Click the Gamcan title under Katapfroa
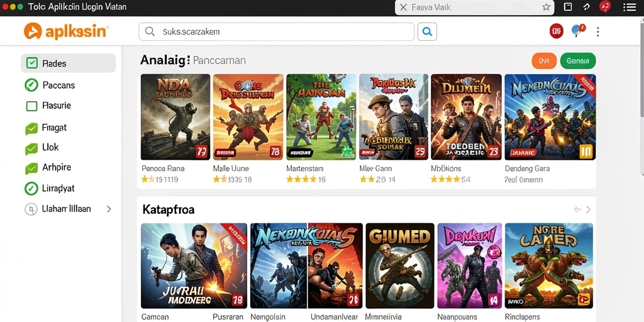The image size is (644, 322). (155, 317)
